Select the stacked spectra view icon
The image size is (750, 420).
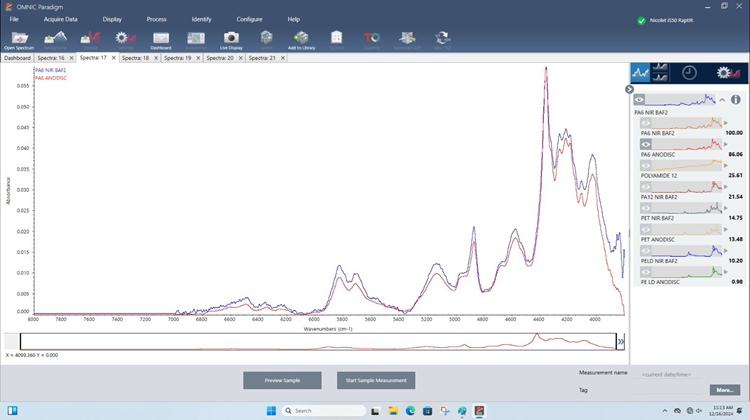[x=660, y=73]
